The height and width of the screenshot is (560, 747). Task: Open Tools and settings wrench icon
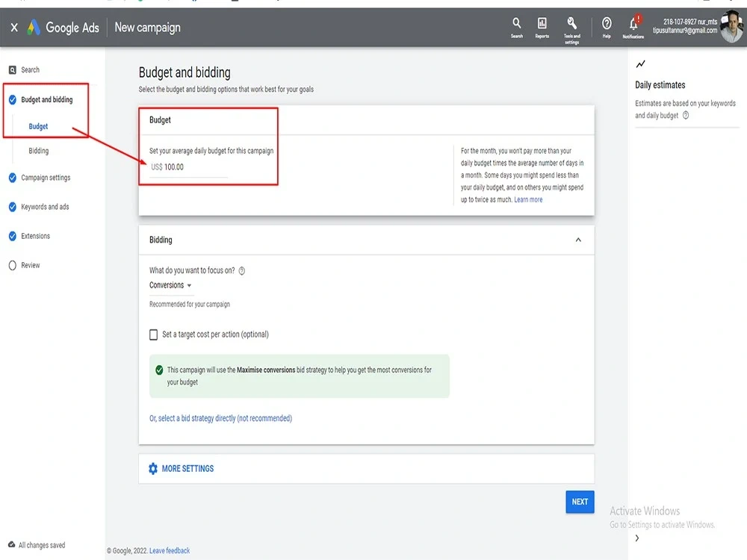tap(571, 30)
